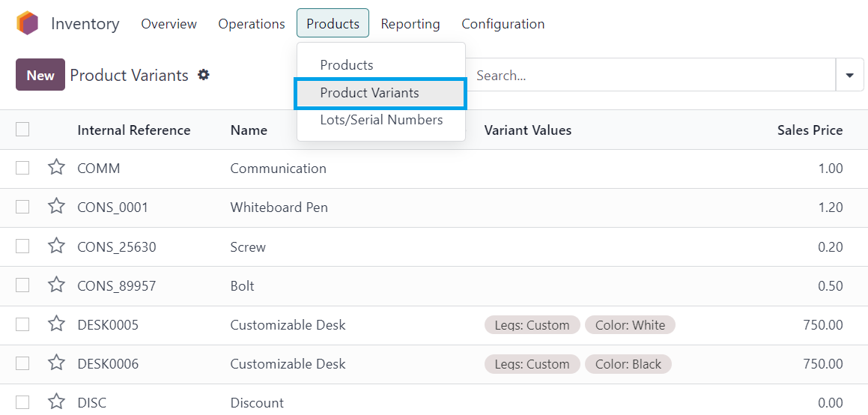Image resolution: width=868 pixels, height=415 pixels.
Task: Click the Odoo Inventory app logo
Action: tap(27, 24)
